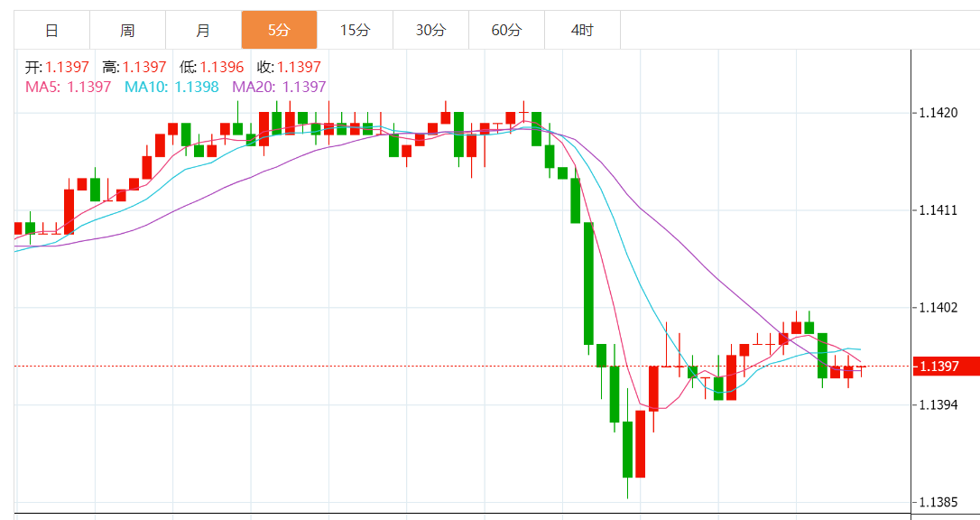
Task: Click the tallest green candlestick in the drop
Action: [588, 283]
